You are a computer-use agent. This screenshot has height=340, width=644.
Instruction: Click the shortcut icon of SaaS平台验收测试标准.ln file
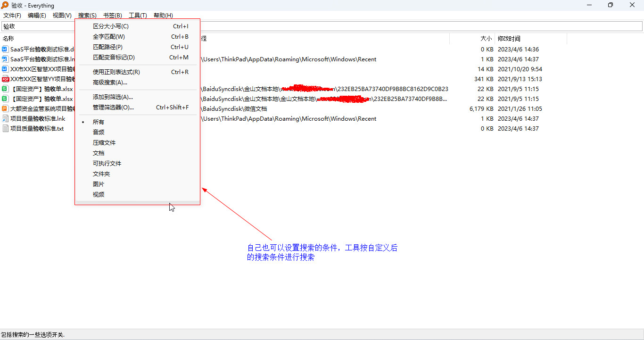tap(5, 59)
